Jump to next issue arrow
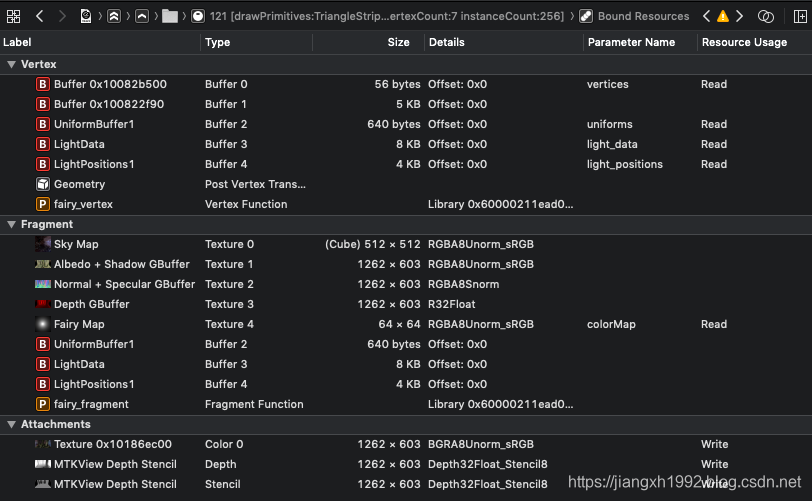 [x=740, y=16]
